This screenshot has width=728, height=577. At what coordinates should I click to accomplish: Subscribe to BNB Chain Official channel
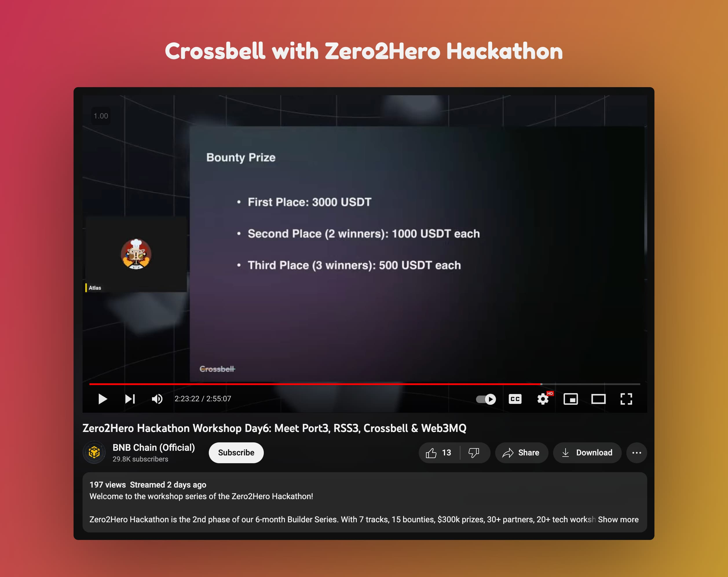pos(236,453)
